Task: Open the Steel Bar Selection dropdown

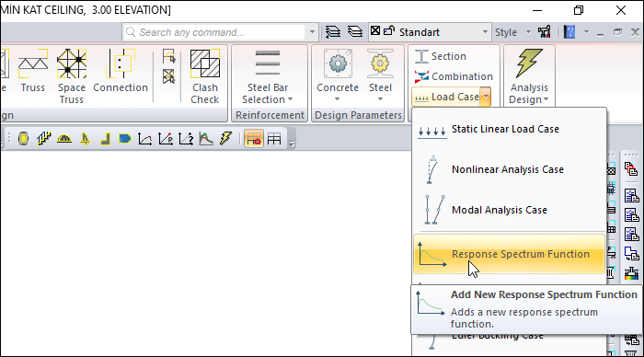Action: tap(268, 76)
